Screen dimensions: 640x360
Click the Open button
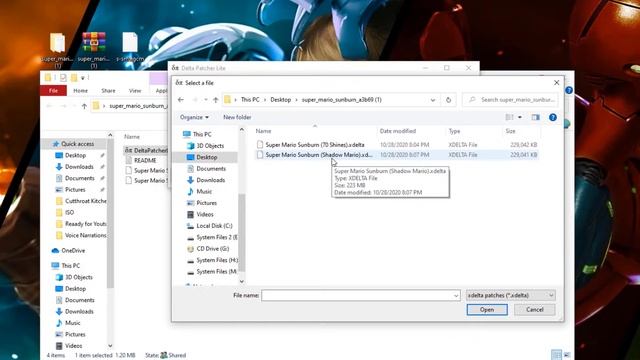point(487,310)
